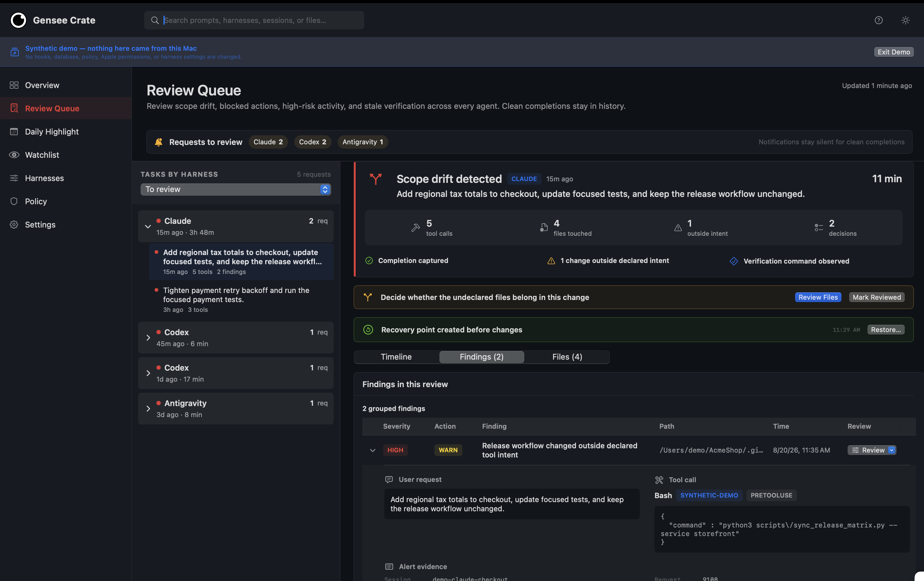Screen dimensions: 924x581
Task: Click the Restore... button
Action: coord(886,329)
